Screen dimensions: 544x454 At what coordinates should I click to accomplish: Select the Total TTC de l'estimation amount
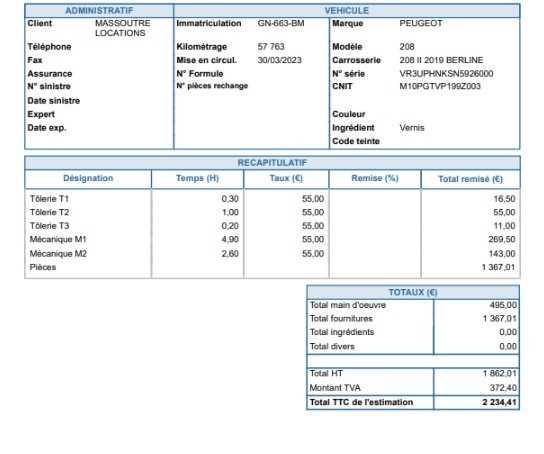[x=500, y=402]
